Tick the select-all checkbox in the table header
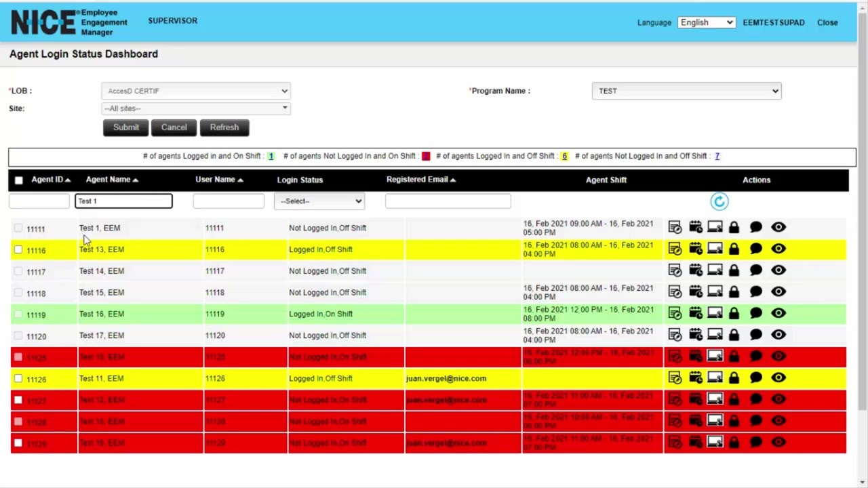This screenshot has height=488, width=868. (19, 180)
